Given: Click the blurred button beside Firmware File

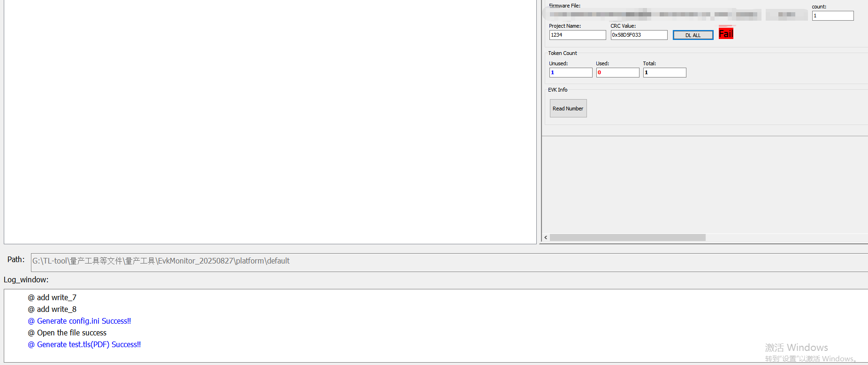Looking at the screenshot, I should pyautogui.click(x=788, y=15).
